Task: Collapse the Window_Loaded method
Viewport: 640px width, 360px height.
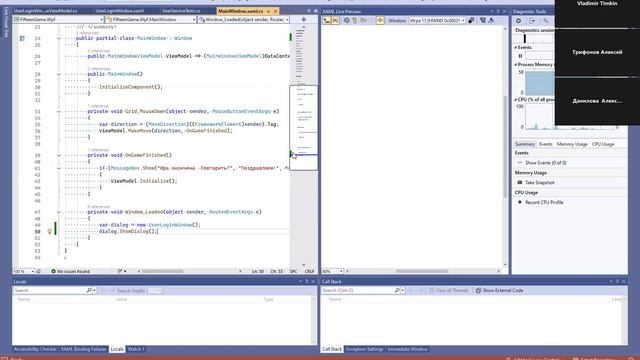Action: pyautogui.click(x=59, y=212)
